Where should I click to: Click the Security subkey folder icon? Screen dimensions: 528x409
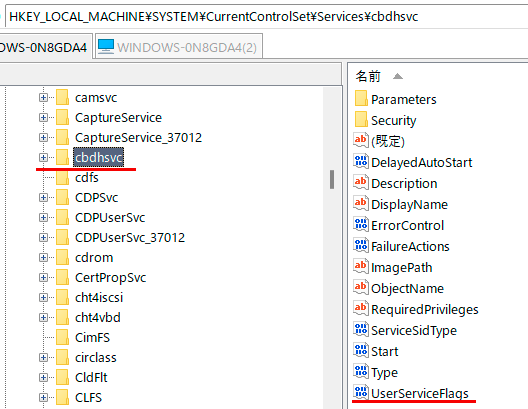click(361, 120)
